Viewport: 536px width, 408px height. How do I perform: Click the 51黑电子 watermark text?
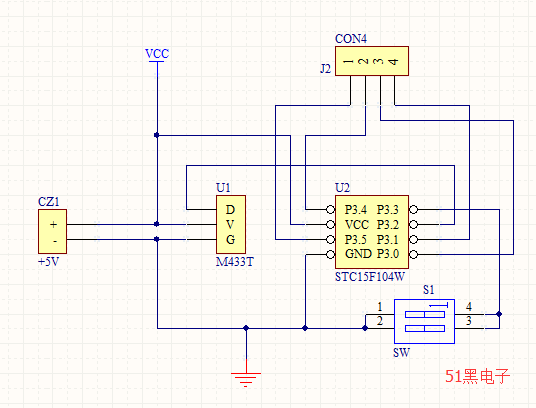click(478, 376)
